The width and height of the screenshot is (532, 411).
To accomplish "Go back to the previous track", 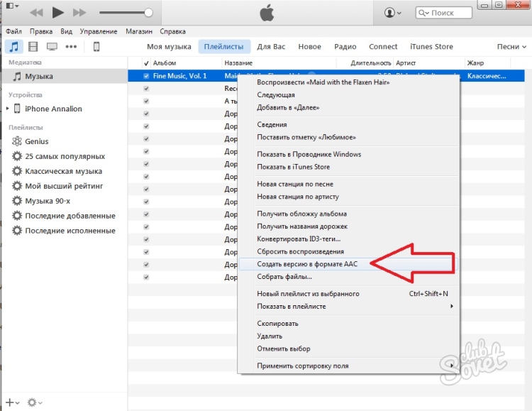I will pos(36,13).
